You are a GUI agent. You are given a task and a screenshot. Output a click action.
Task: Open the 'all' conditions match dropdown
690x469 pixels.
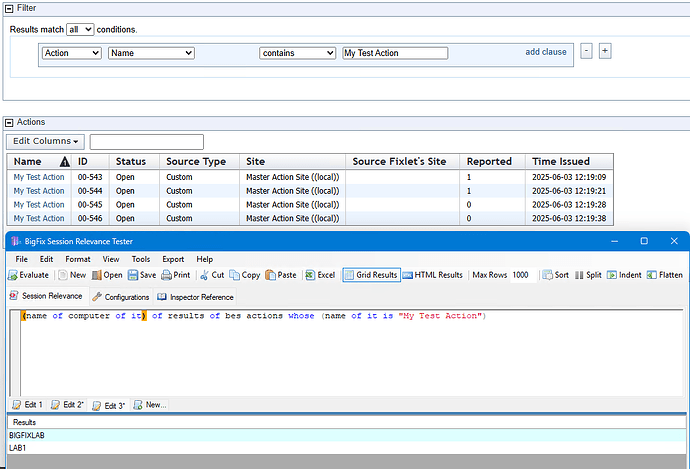(x=81, y=30)
